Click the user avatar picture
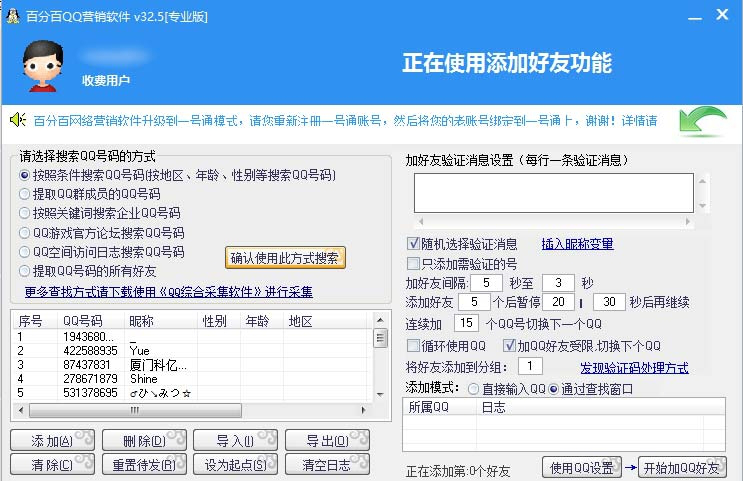 [x=43, y=66]
